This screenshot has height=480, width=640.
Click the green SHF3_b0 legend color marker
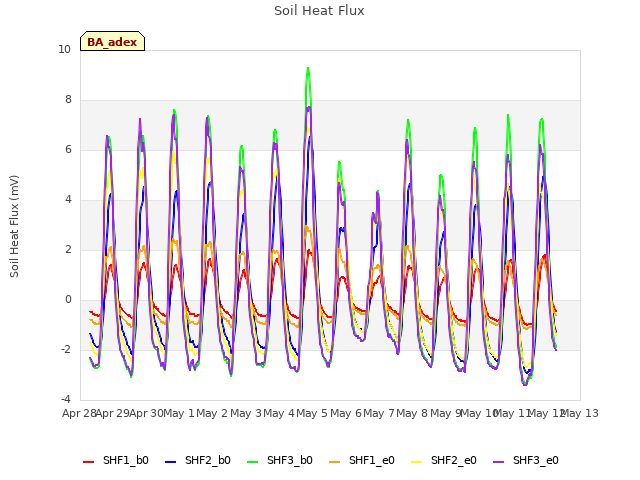pyautogui.click(x=253, y=462)
